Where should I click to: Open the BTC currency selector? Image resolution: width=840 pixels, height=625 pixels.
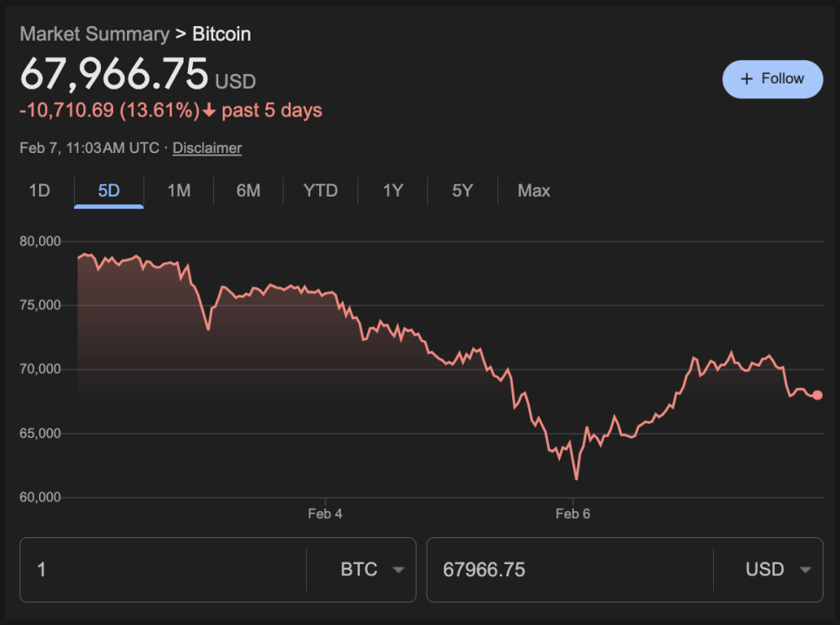(359, 570)
